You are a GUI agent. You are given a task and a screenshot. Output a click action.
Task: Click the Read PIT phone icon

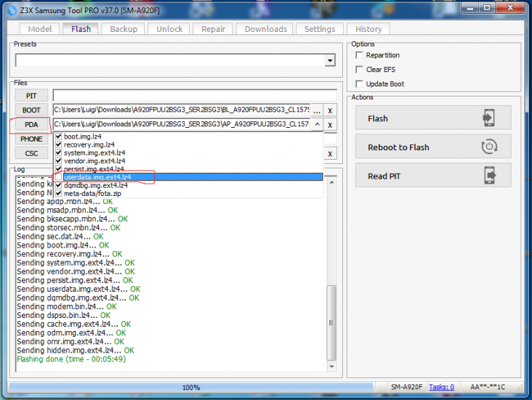(490, 176)
